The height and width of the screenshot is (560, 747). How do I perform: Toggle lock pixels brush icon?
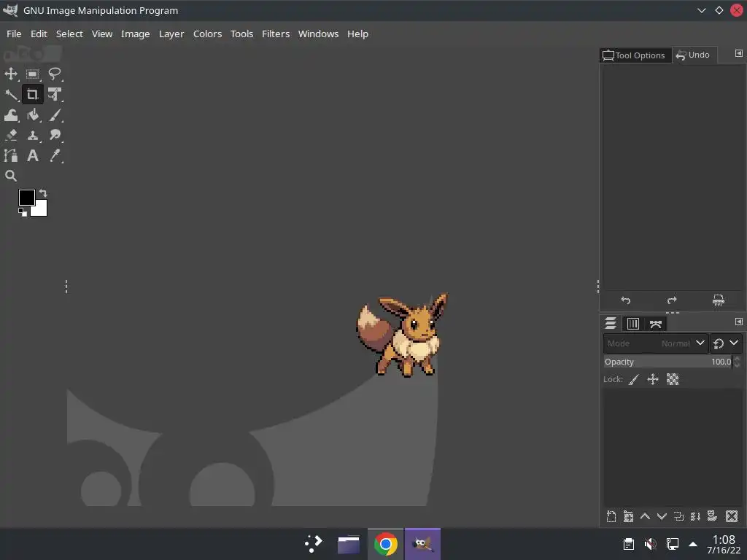pyautogui.click(x=634, y=379)
